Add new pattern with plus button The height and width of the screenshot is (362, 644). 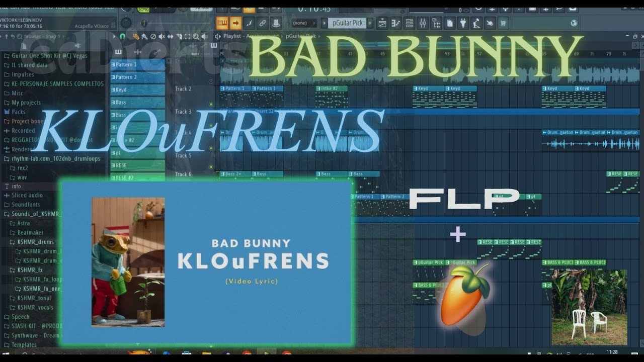(370, 23)
